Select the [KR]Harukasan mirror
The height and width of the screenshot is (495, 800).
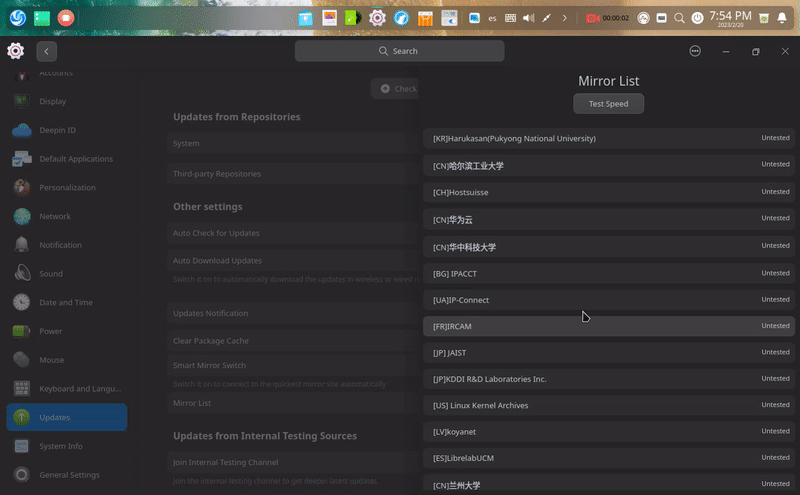click(x=609, y=138)
